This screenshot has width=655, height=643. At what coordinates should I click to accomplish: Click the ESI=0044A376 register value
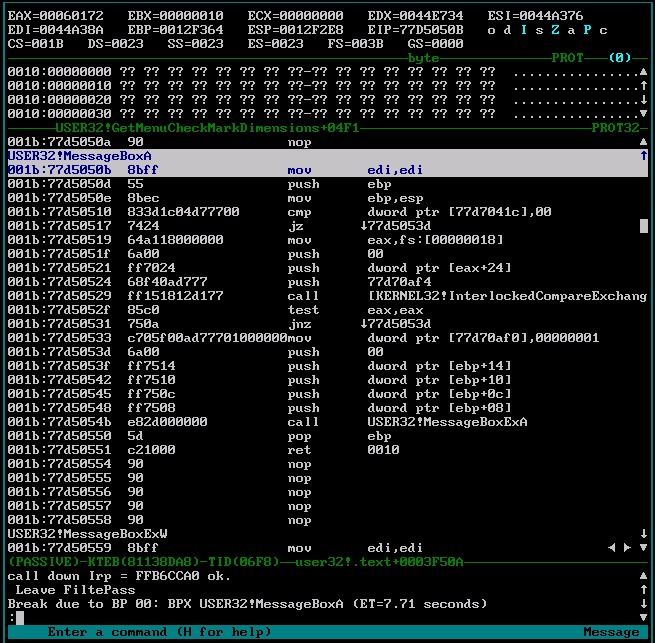(x=535, y=16)
